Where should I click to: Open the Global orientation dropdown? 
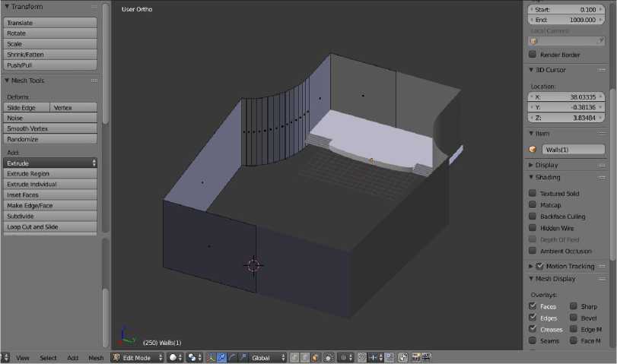click(269, 357)
